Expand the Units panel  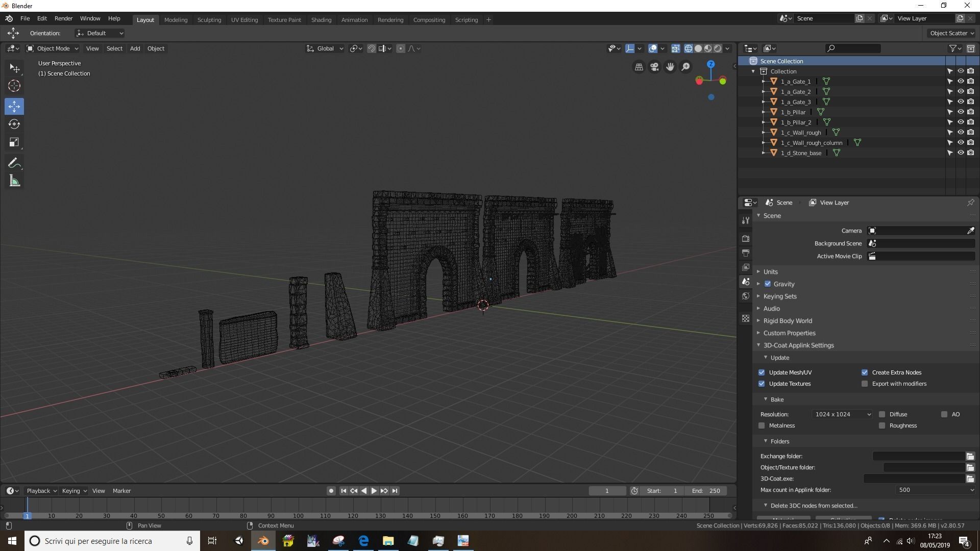[x=770, y=272]
